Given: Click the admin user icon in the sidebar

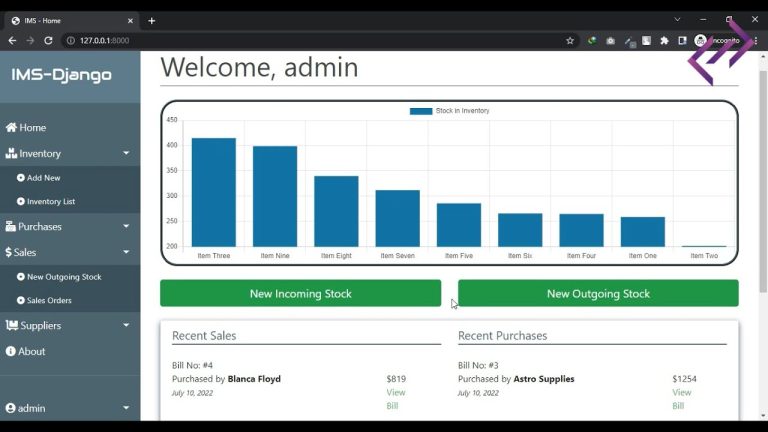Looking at the screenshot, I should tap(11, 409).
